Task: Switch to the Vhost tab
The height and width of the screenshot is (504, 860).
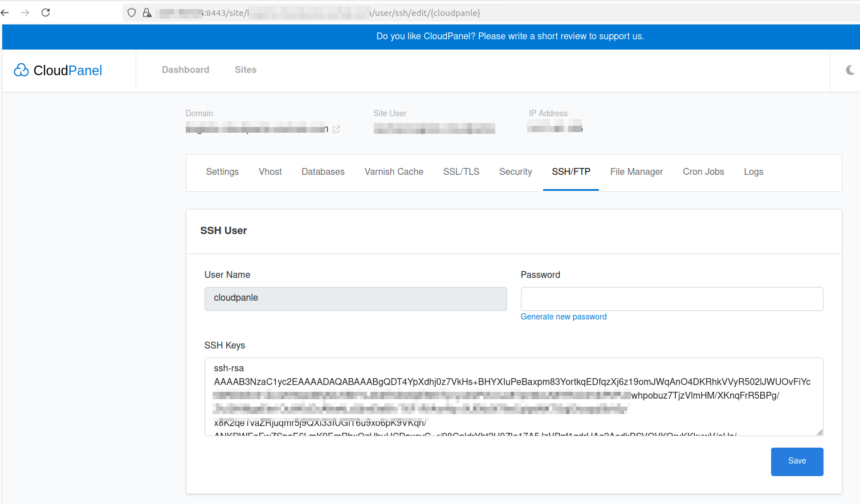Action: (x=270, y=171)
